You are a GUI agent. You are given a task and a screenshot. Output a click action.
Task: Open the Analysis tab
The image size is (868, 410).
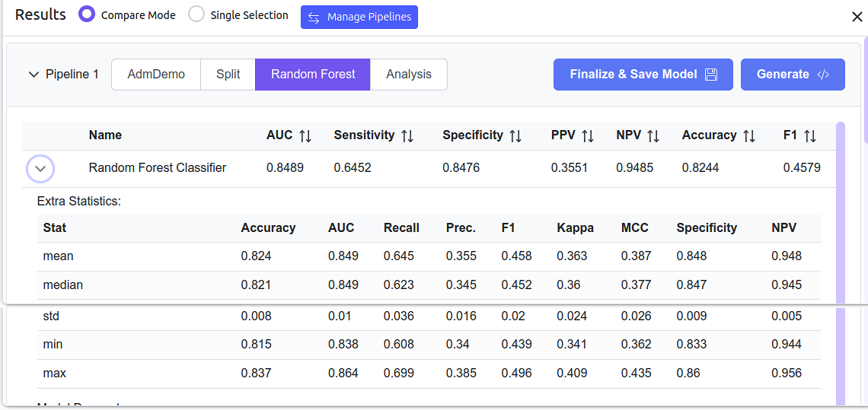click(x=408, y=75)
